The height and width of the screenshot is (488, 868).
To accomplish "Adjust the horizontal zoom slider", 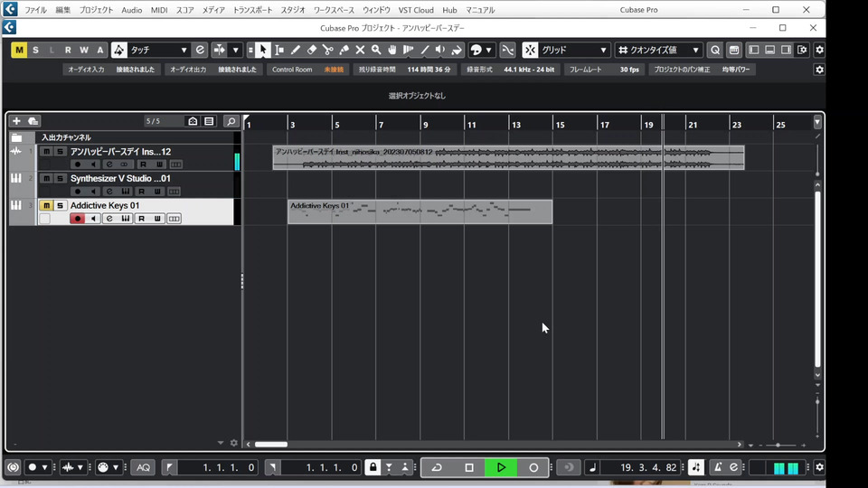I will 778,445.
